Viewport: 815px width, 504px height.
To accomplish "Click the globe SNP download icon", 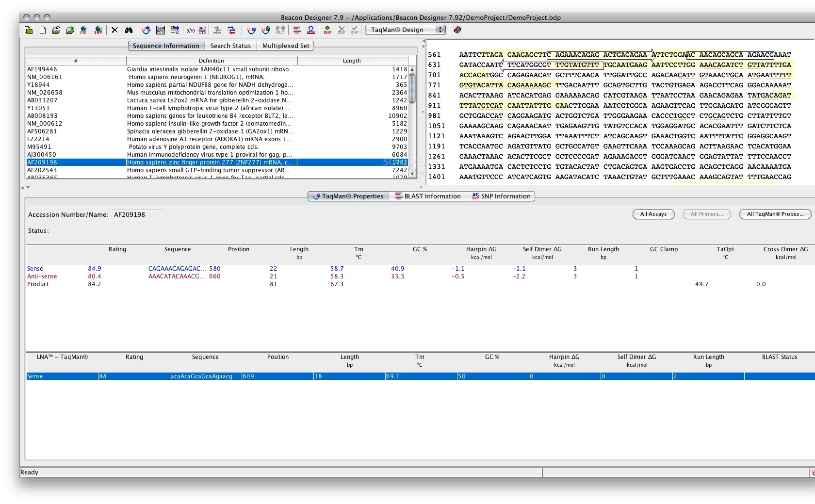I will tap(98, 30).
